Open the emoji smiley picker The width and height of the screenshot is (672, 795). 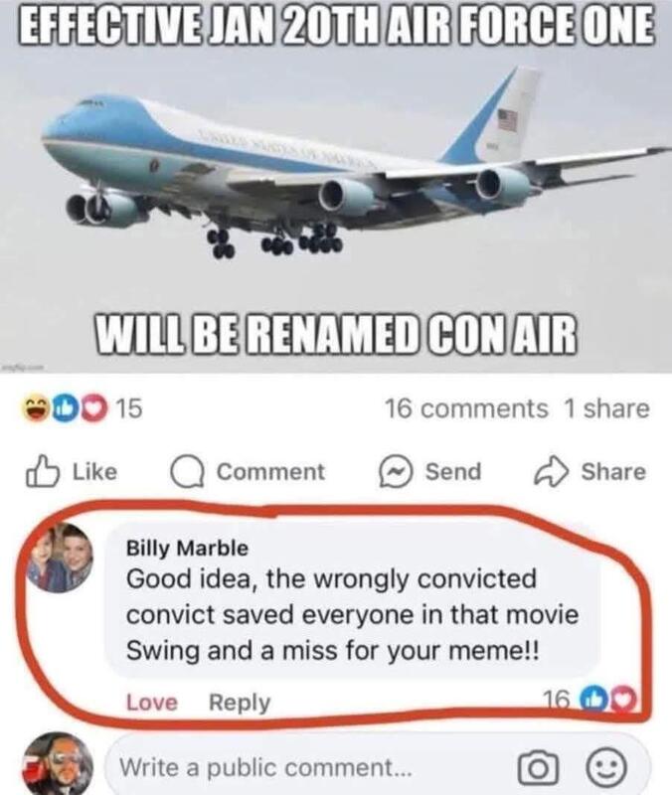[x=606, y=767]
